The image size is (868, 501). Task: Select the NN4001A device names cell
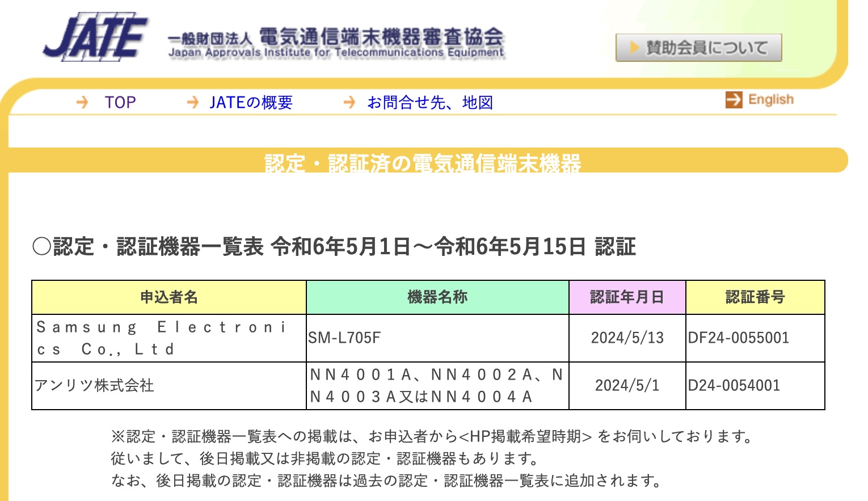[x=437, y=386]
